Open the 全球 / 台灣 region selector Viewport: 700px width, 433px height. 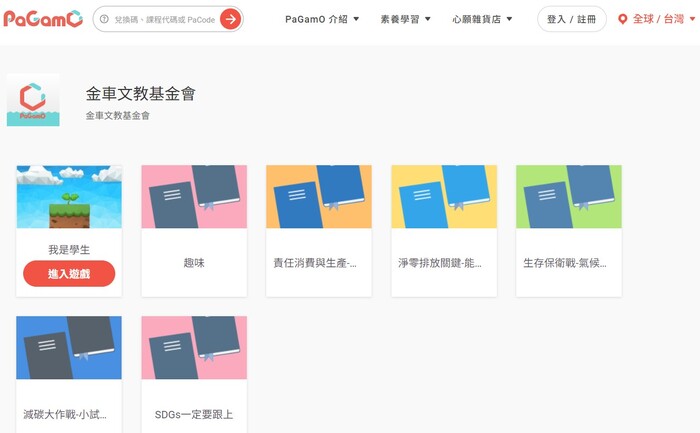point(658,19)
